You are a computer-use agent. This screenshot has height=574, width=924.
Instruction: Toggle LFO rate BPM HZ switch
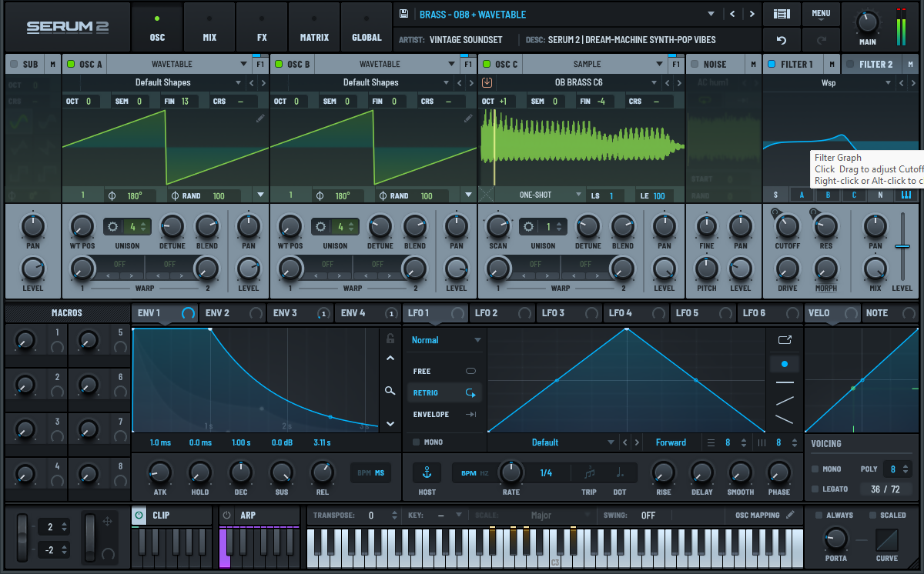pyautogui.click(x=474, y=472)
